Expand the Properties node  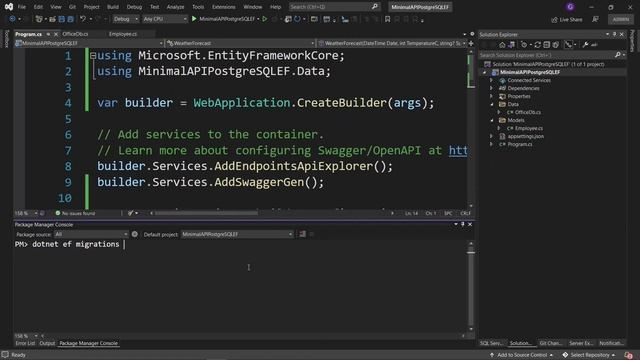[491, 96]
